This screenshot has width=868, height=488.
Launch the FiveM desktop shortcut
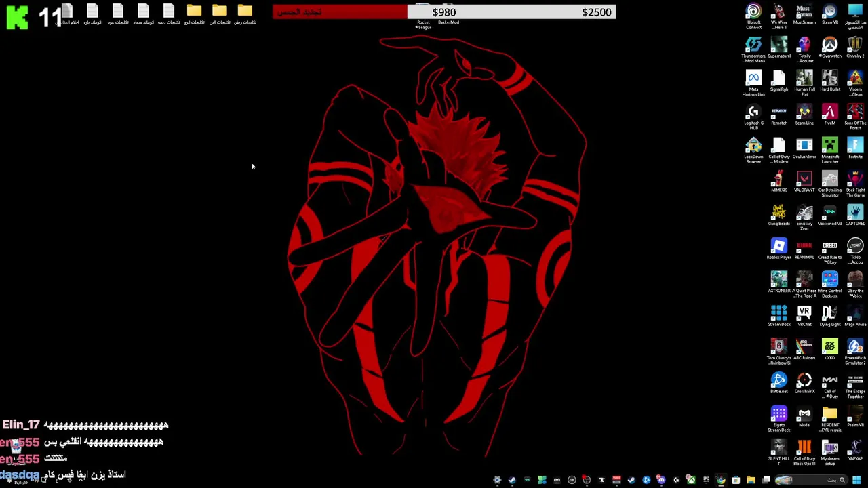(x=830, y=115)
